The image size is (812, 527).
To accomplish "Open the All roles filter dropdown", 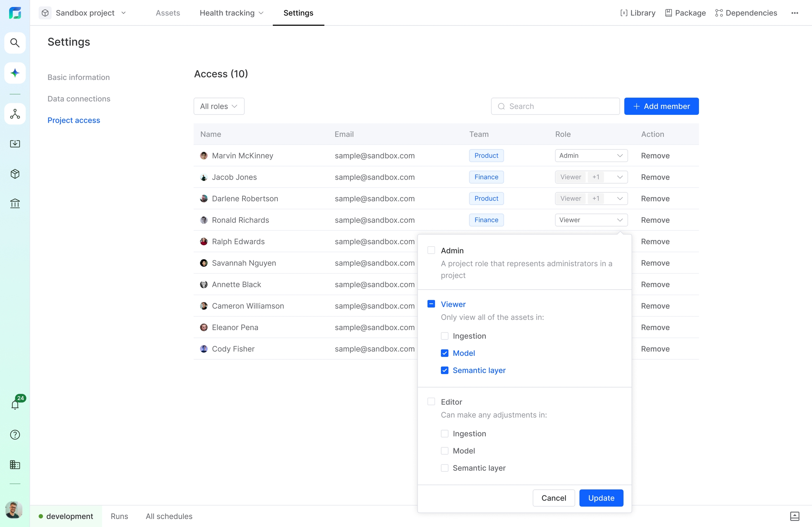I will pyautogui.click(x=219, y=106).
